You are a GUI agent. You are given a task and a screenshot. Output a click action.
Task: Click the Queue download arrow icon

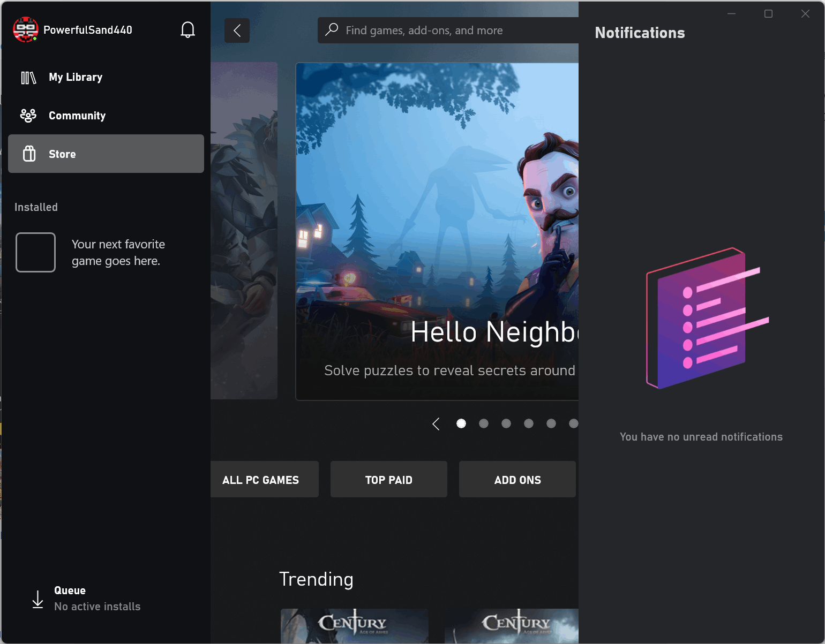[x=37, y=599]
